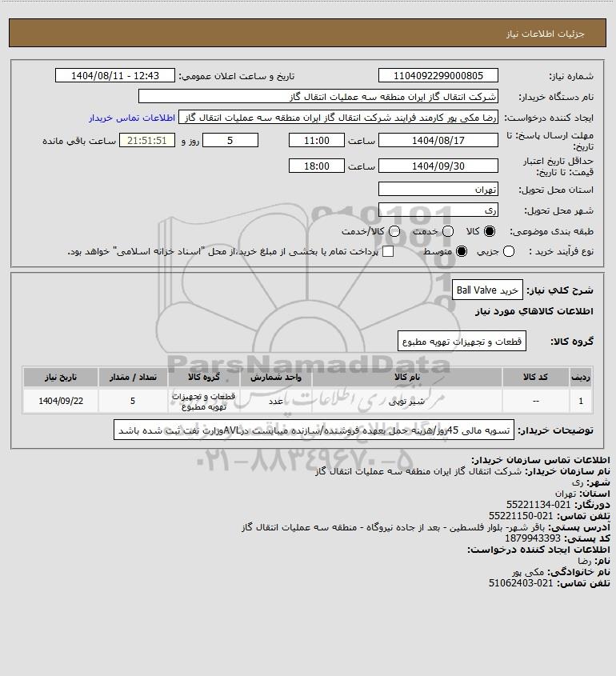
Task: Open the اطلاعات تماس خریدار link
Action: (x=132, y=118)
